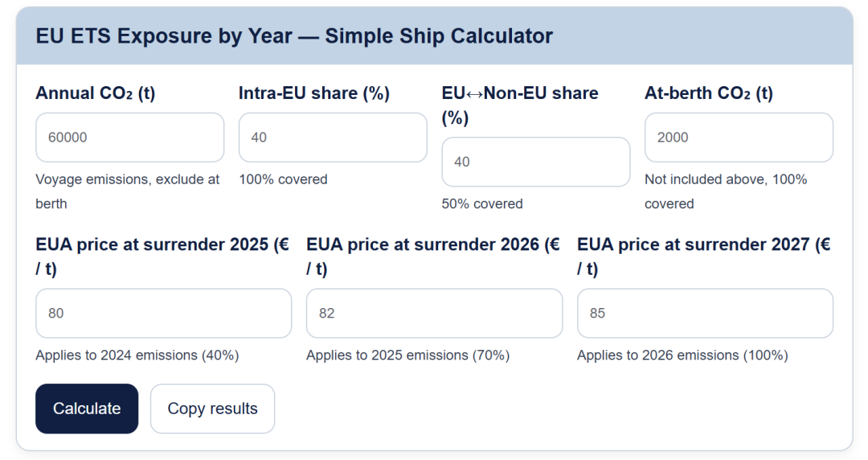This screenshot has width=868, height=460.
Task: Edit the EUA price 2025 field
Action: click(163, 313)
